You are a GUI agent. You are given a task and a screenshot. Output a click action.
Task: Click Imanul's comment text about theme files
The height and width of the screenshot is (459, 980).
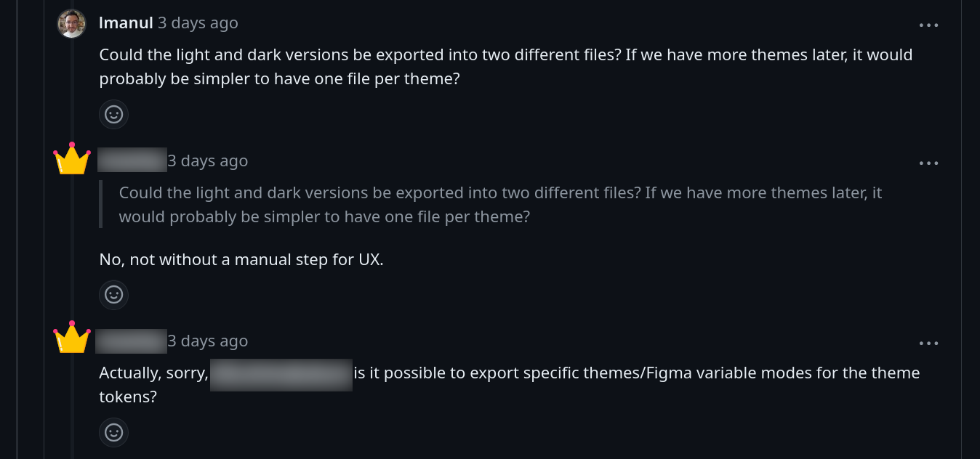[506, 67]
